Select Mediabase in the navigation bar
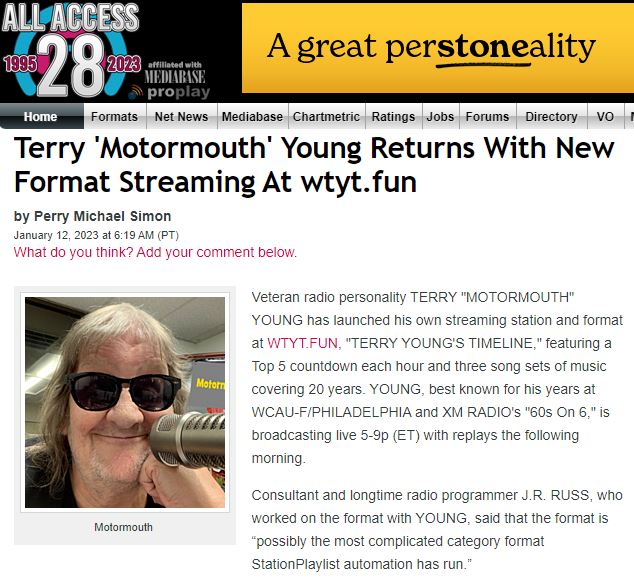The image size is (634, 581). click(252, 116)
